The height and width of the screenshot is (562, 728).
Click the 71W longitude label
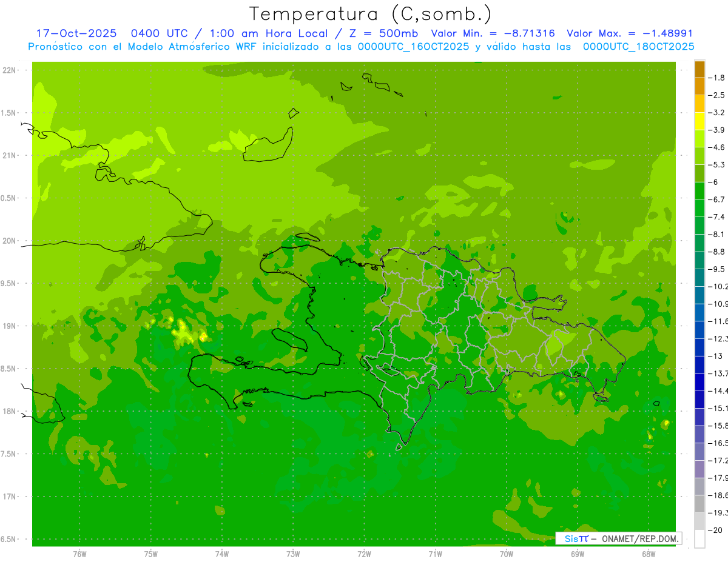click(x=435, y=554)
